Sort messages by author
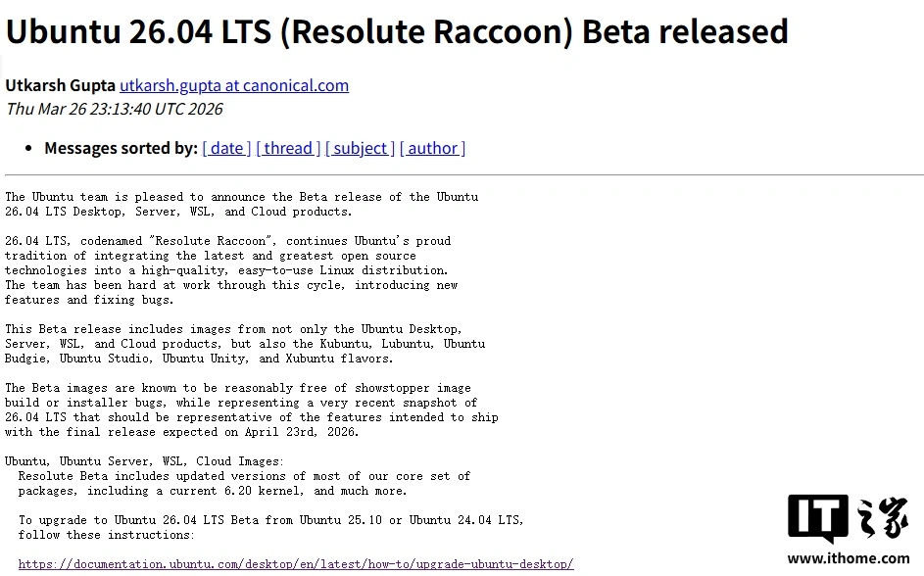 click(432, 148)
